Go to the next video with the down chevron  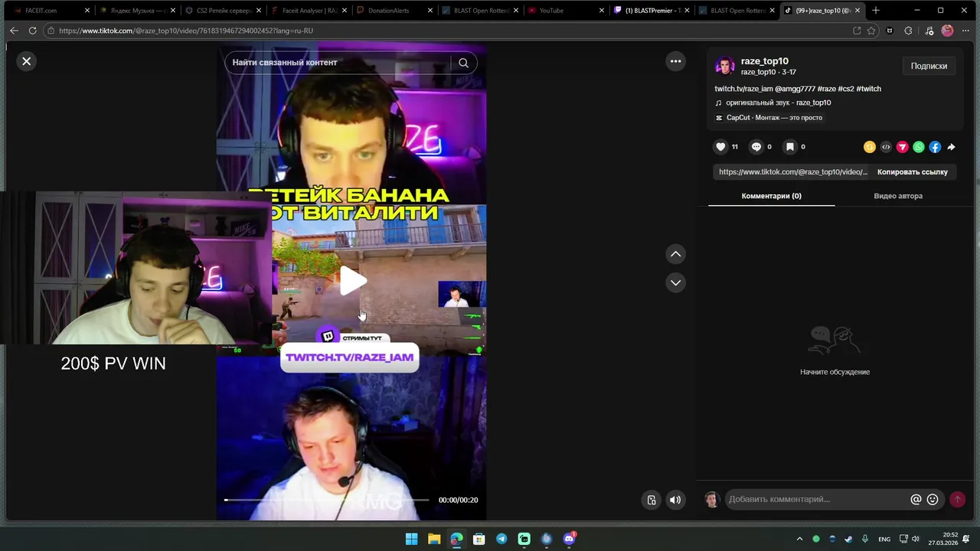(x=675, y=282)
